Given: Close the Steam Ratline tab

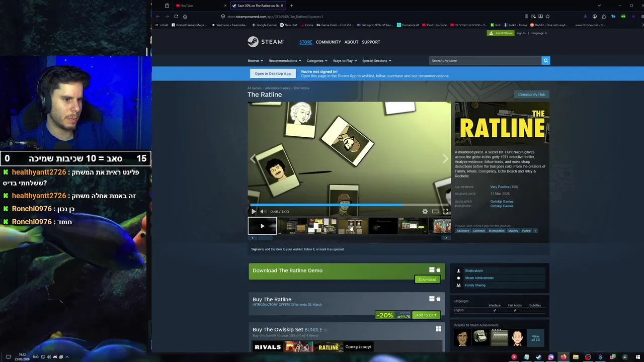Looking at the screenshot, I should (282, 6).
